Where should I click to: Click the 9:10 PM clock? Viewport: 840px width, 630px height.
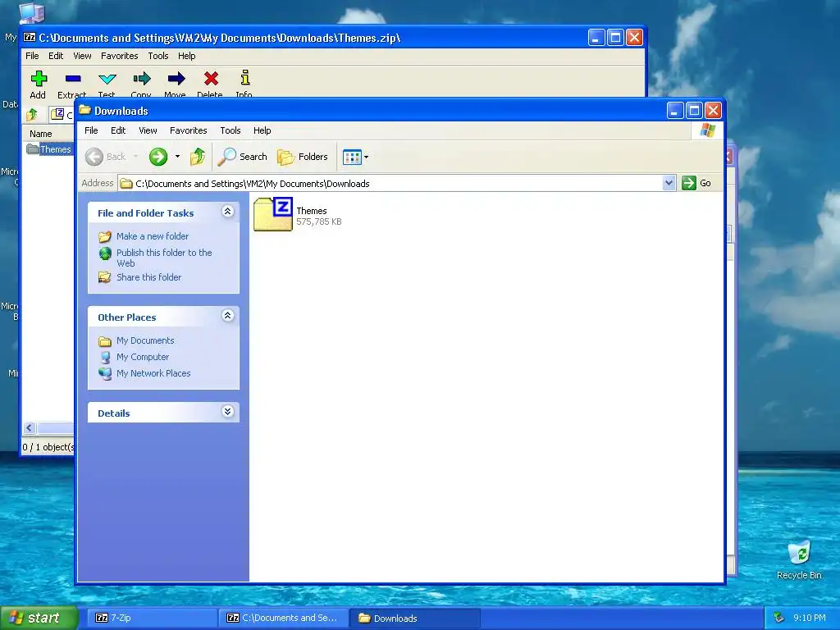pyautogui.click(x=810, y=618)
